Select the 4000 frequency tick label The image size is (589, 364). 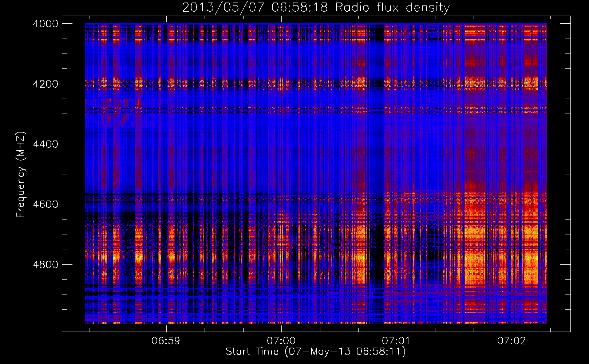click(46, 24)
